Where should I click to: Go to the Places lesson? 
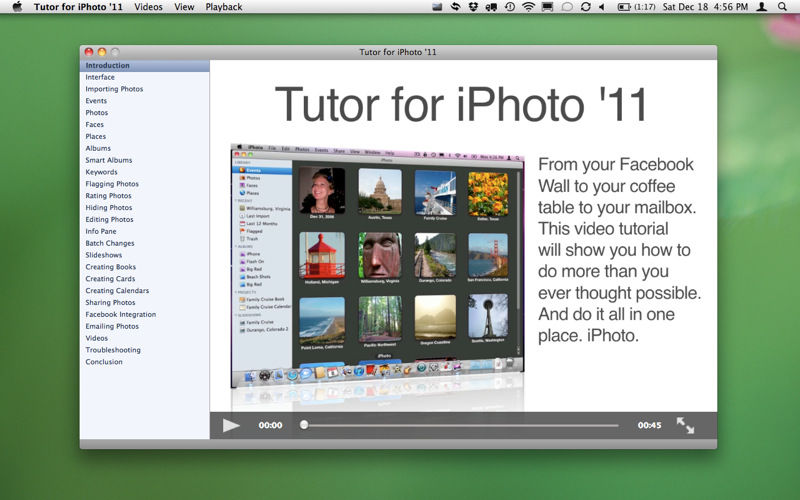pyautogui.click(x=144, y=136)
